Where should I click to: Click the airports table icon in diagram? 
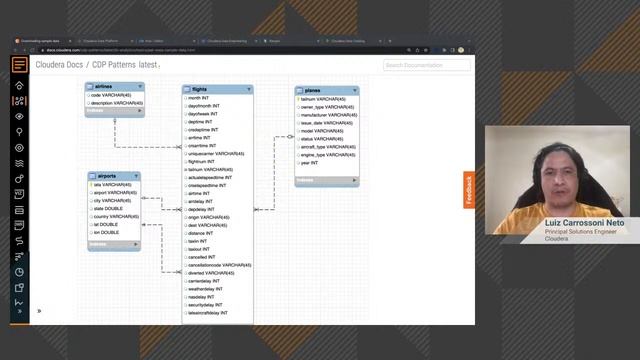[x=93, y=176]
